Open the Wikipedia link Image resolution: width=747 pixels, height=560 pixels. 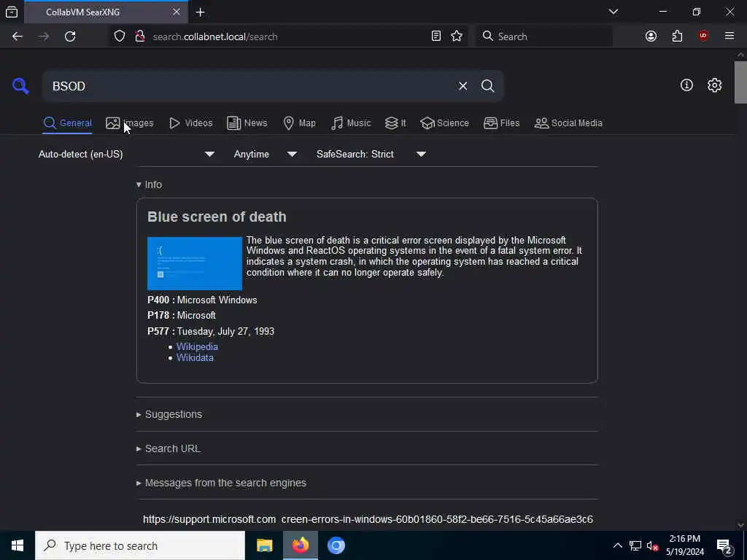pyautogui.click(x=197, y=346)
